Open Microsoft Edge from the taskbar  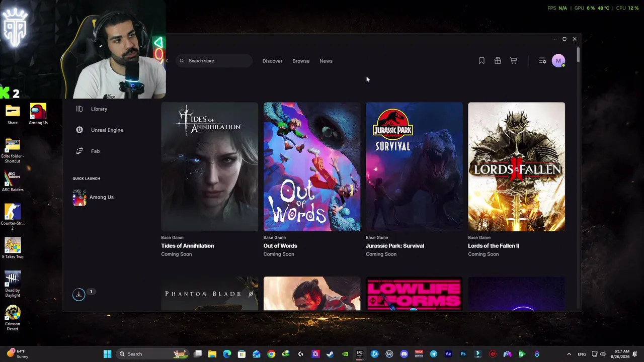tap(227, 354)
